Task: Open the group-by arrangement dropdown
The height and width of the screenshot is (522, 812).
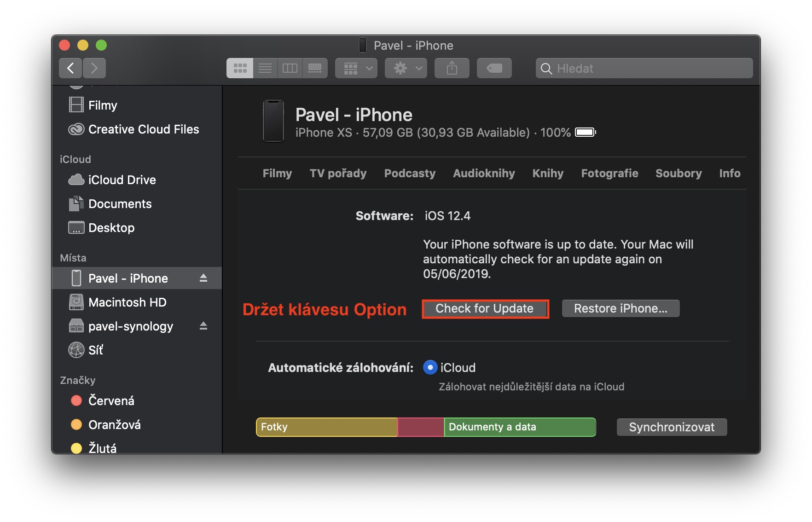Action: pyautogui.click(x=356, y=68)
